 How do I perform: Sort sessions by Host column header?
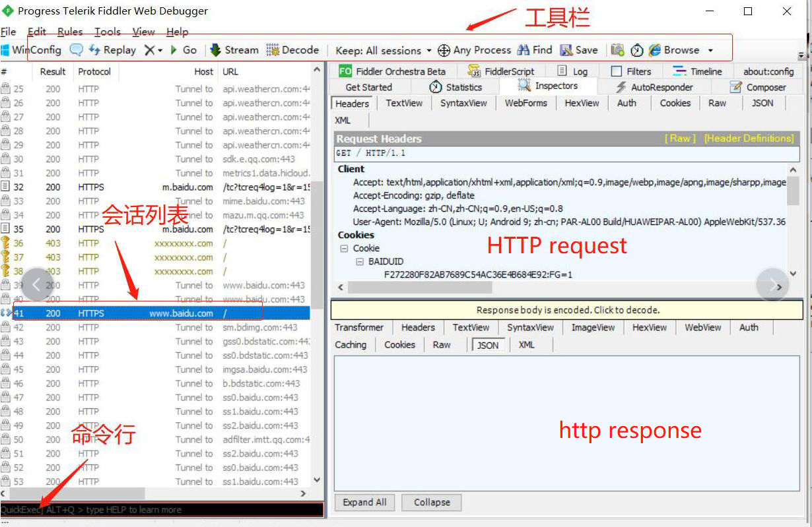click(x=204, y=71)
